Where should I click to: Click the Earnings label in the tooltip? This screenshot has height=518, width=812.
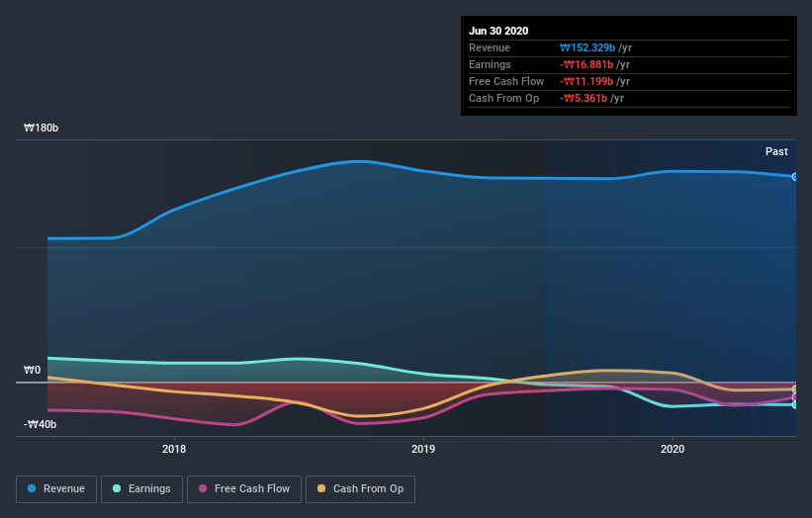[490, 64]
